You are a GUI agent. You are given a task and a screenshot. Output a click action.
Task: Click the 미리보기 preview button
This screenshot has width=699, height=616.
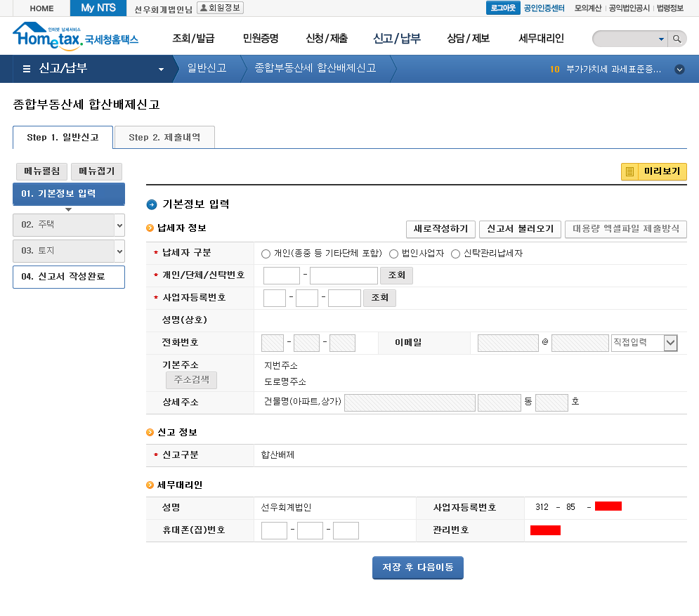653,171
